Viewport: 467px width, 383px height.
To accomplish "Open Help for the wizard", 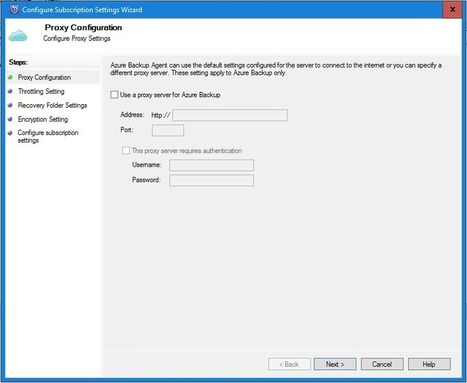I will tap(429, 364).
